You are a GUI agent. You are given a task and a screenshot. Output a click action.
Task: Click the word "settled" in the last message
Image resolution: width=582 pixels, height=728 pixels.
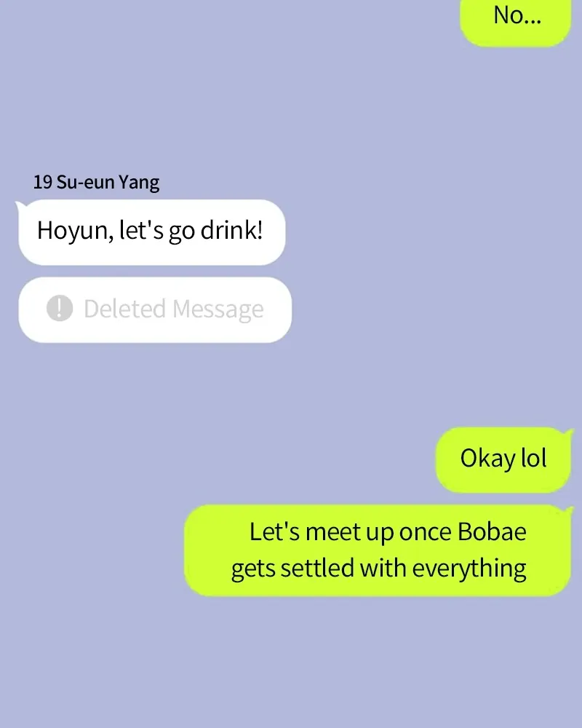click(317, 569)
